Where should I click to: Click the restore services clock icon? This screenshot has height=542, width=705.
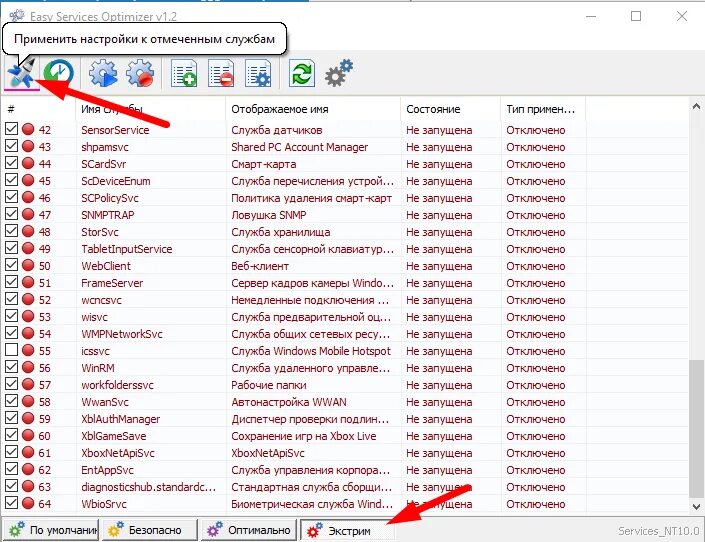(59, 72)
